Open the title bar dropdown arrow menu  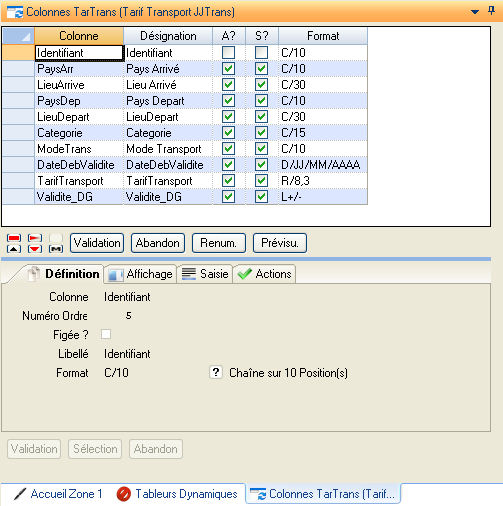(x=475, y=12)
